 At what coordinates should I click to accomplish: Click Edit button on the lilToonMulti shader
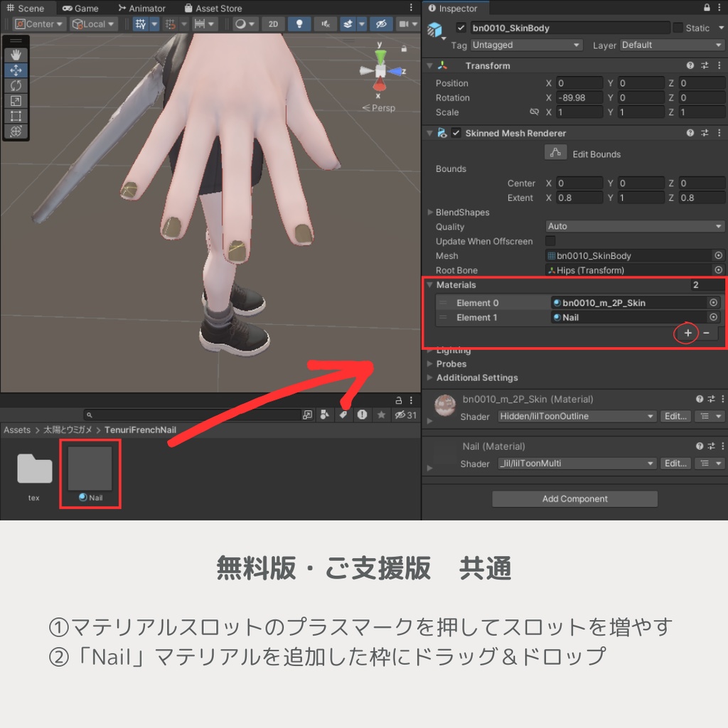click(674, 463)
